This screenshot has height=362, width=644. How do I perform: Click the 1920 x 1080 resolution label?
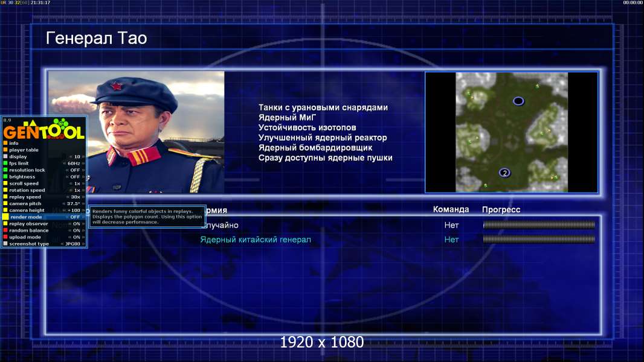321,342
